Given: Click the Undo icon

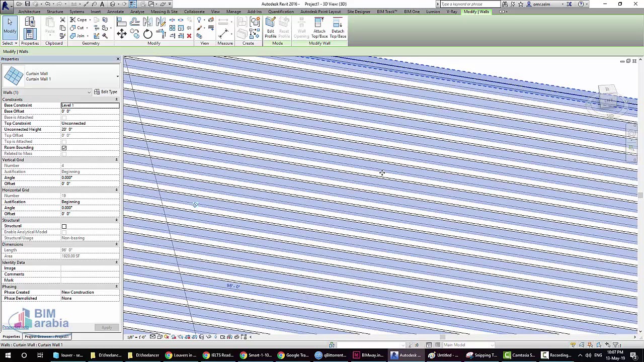Looking at the screenshot, I should click(48, 4).
